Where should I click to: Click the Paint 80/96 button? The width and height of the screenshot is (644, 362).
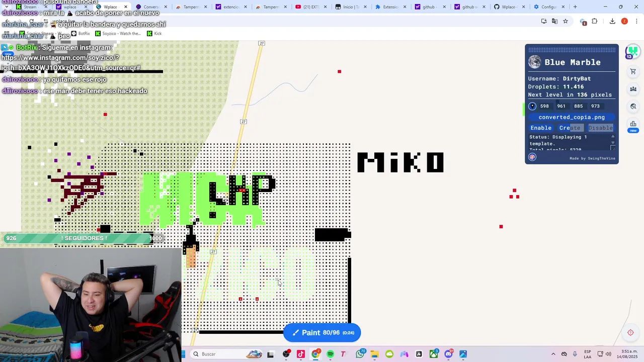coord(322,332)
